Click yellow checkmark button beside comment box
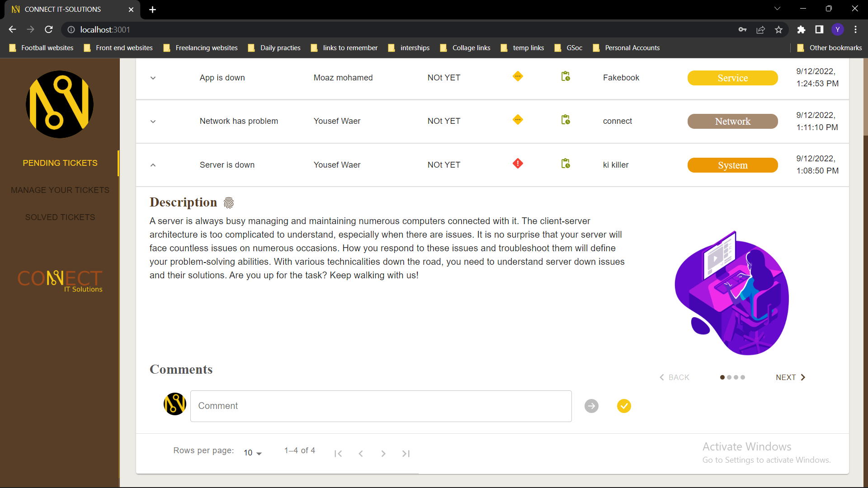868x488 pixels. pyautogui.click(x=624, y=406)
